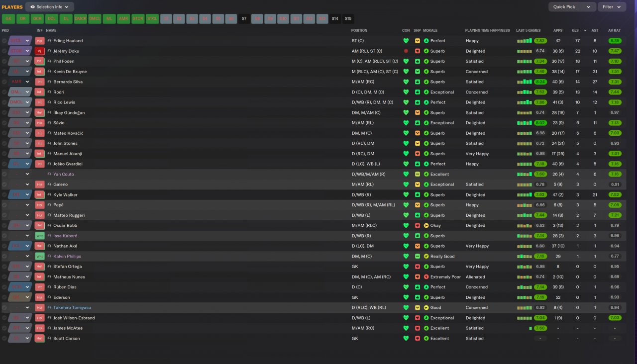The height and width of the screenshot is (364, 637).
Task: Click Joško Gvardiol's morale icon
Action: tap(426, 164)
